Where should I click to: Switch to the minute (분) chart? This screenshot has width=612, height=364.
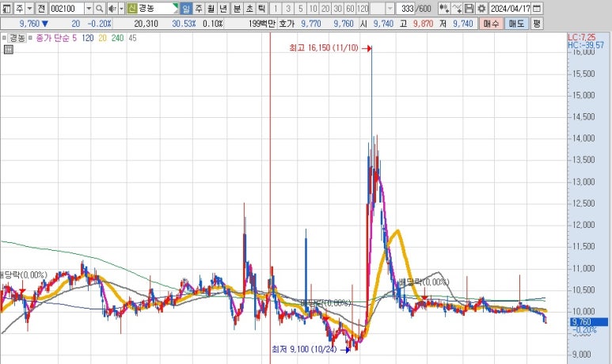click(x=237, y=8)
